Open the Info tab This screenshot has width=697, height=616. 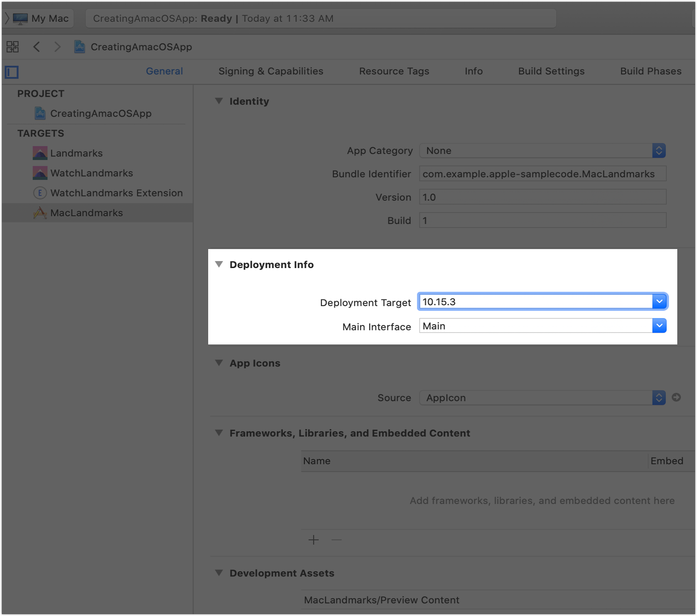click(474, 71)
